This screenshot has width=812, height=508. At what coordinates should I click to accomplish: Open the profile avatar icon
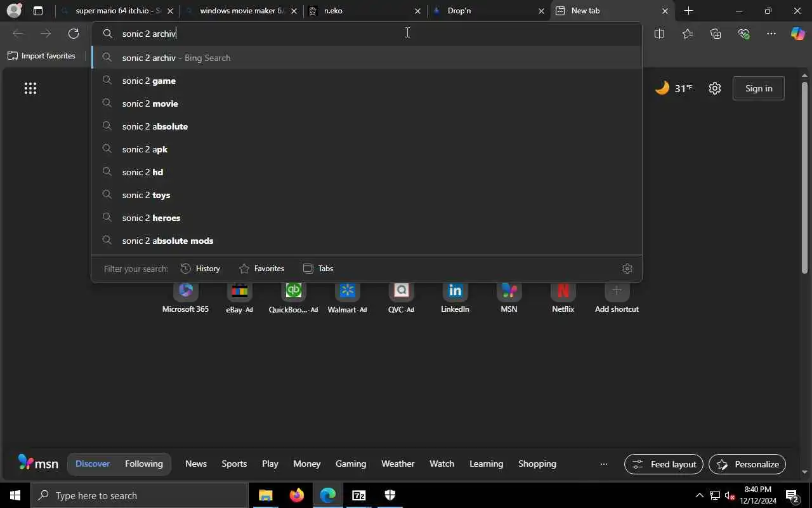pyautogui.click(x=14, y=11)
